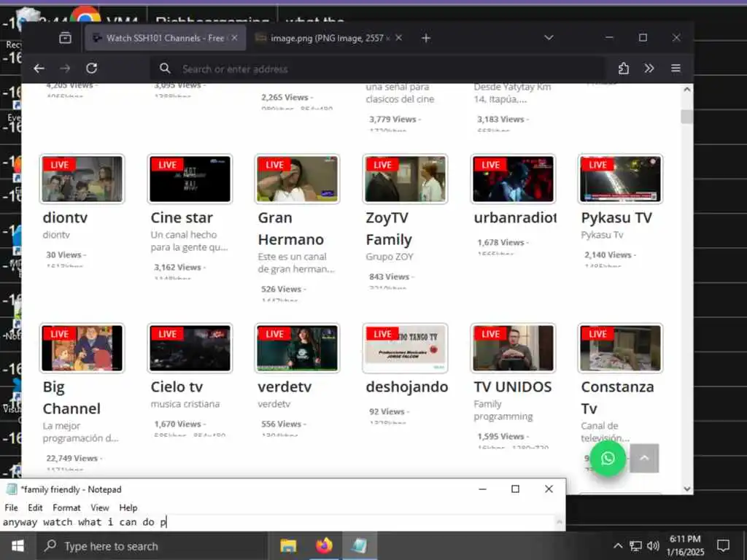Open a new tab with the plus button
Screen dimensions: 747x560
pos(426,38)
